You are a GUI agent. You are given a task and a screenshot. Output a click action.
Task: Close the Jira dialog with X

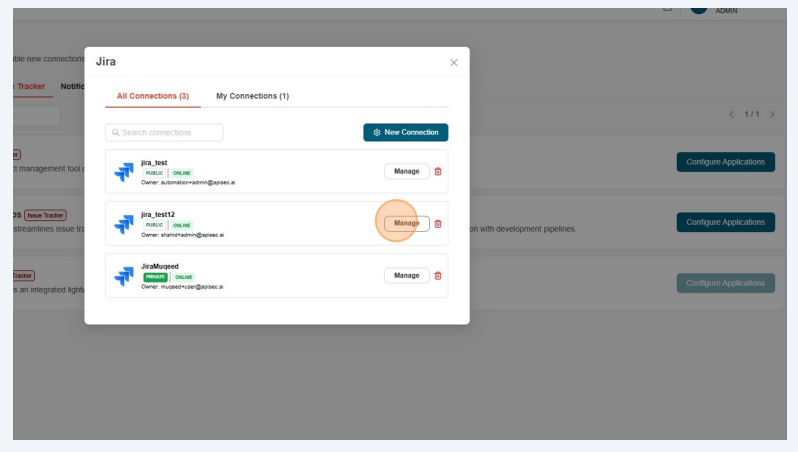pos(453,62)
